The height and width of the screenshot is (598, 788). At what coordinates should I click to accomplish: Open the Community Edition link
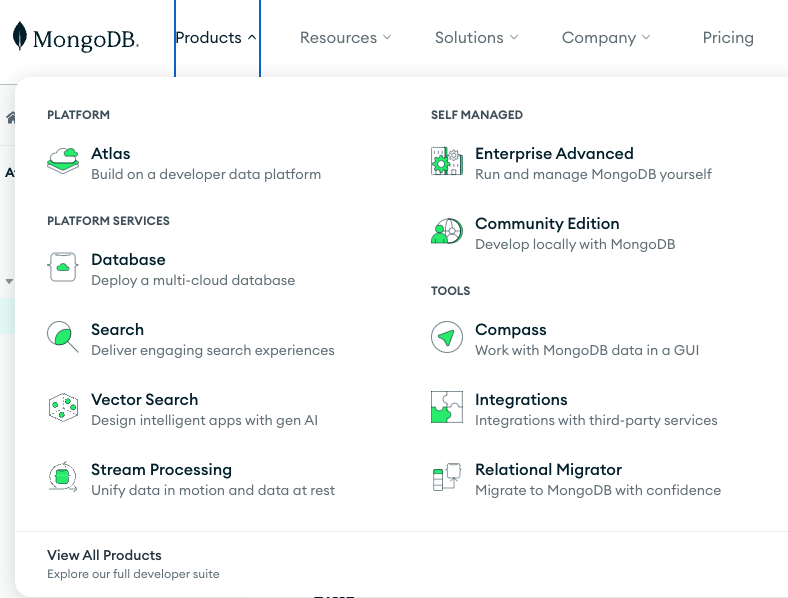pyautogui.click(x=547, y=223)
